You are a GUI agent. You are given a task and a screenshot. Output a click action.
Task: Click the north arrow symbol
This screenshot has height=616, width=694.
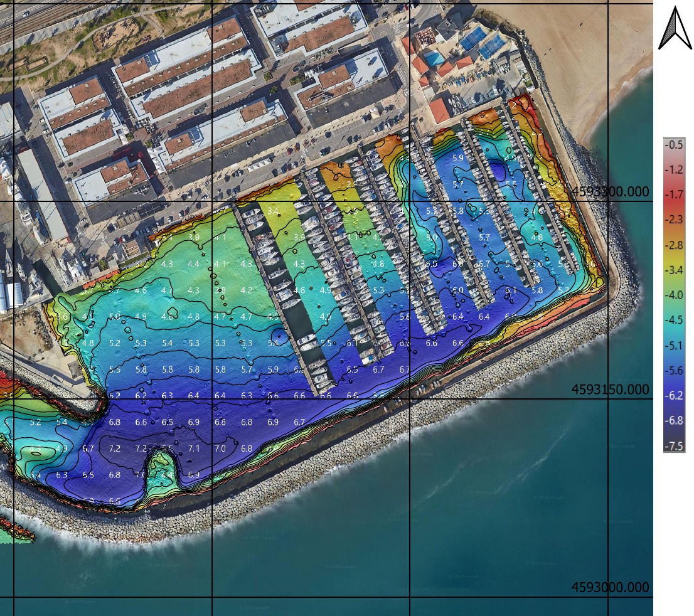point(673,28)
